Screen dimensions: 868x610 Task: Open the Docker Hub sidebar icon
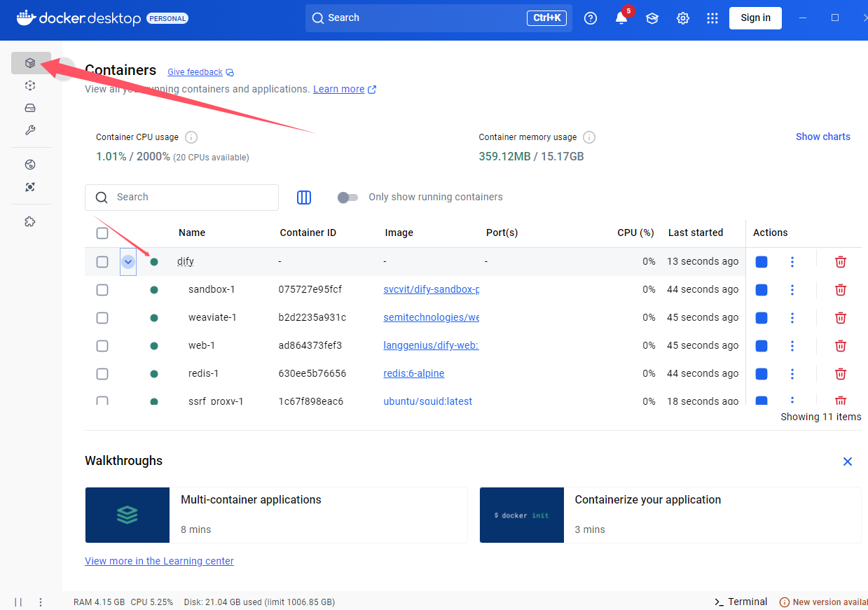pyautogui.click(x=30, y=165)
